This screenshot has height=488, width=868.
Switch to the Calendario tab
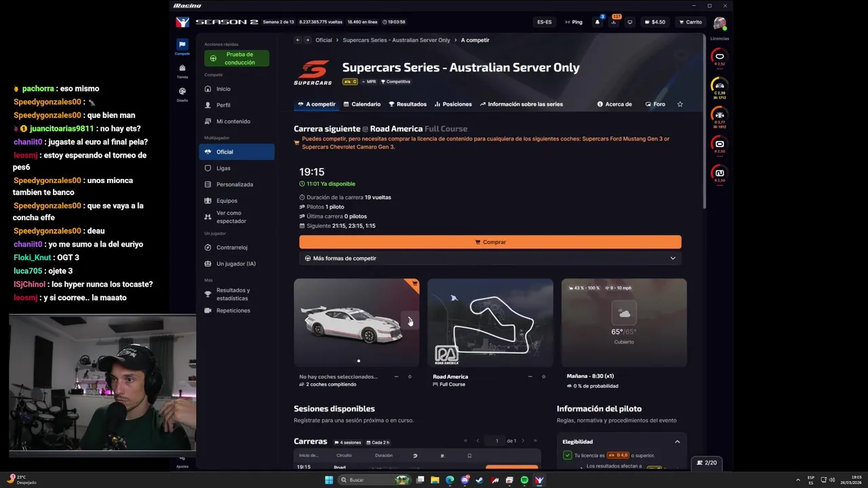pos(362,104)
